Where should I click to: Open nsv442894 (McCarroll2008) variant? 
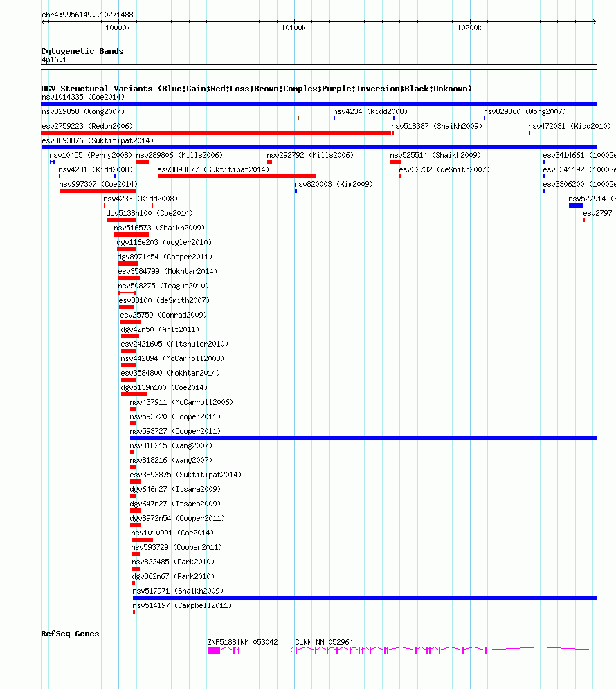coord(128,365)
